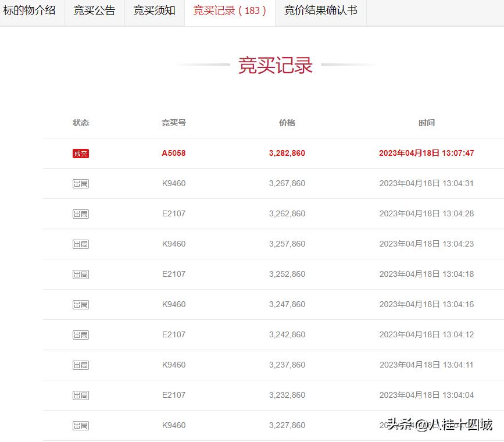
Task: Select the 竞买须知 tab
Action: point(154,10)
